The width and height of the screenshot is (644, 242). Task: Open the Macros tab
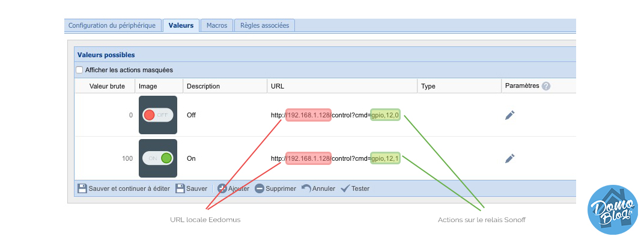(x=217, y=25)
